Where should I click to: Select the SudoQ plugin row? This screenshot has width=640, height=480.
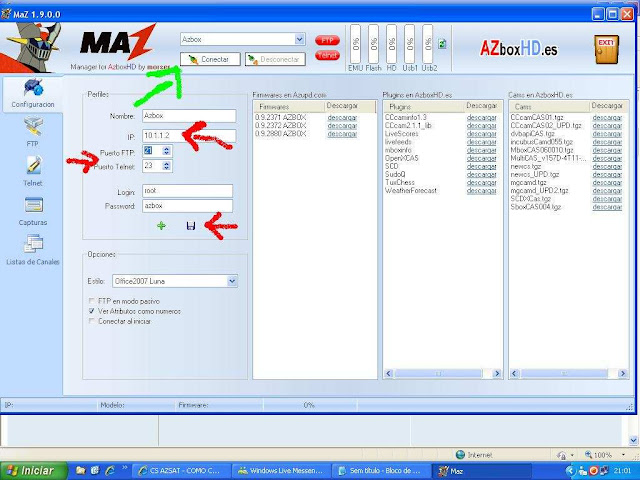[x=395, y=174]
